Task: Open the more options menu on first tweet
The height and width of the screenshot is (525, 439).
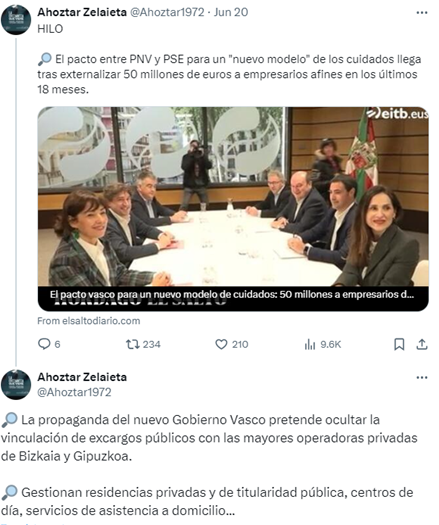Action: point(422,13)
